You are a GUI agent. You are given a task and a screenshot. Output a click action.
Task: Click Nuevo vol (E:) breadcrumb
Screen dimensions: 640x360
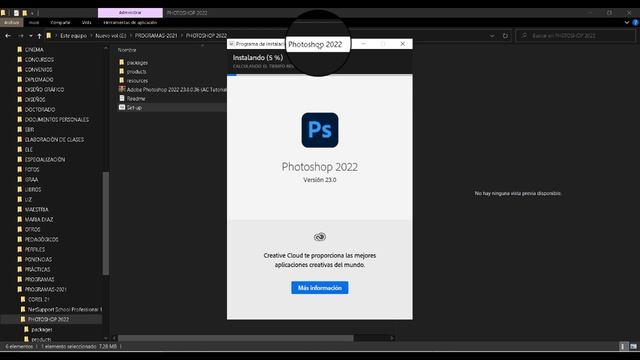click(x=111, y=36)
